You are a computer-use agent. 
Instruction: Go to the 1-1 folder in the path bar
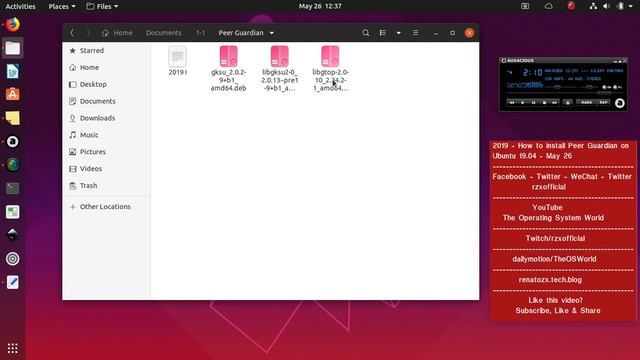[x=200, y=33]
